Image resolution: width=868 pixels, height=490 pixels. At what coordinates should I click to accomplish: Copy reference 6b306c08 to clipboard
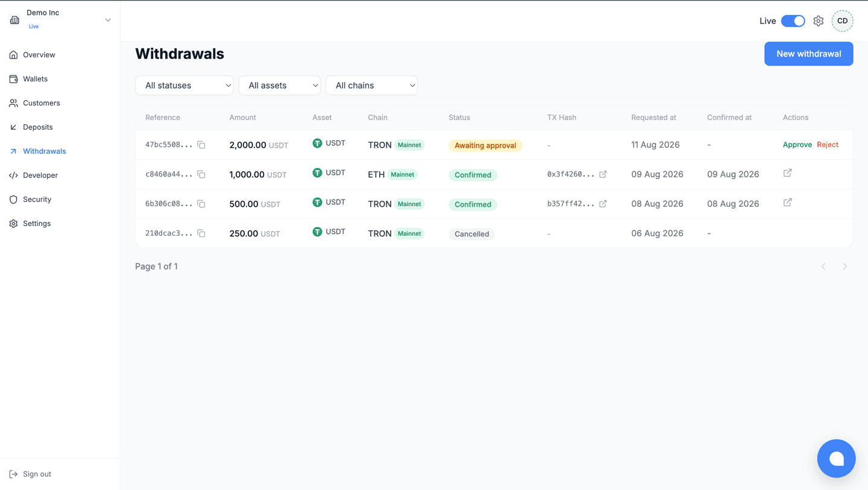(201, 204)
